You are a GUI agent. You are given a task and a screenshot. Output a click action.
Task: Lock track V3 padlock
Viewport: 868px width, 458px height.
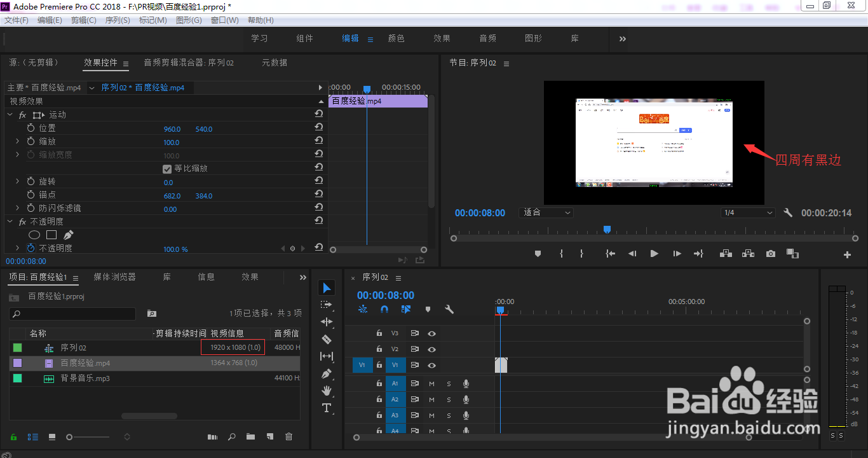(x=379, y=333)
